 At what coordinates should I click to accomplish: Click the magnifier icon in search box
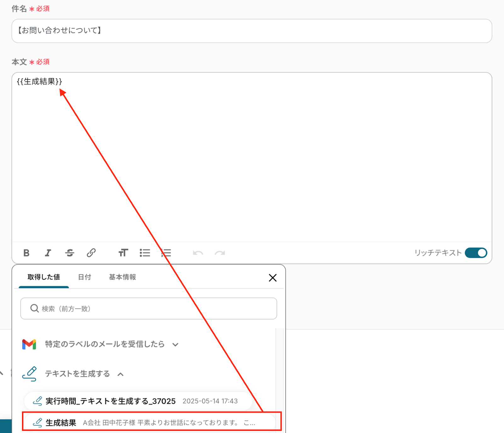[34, 309]
